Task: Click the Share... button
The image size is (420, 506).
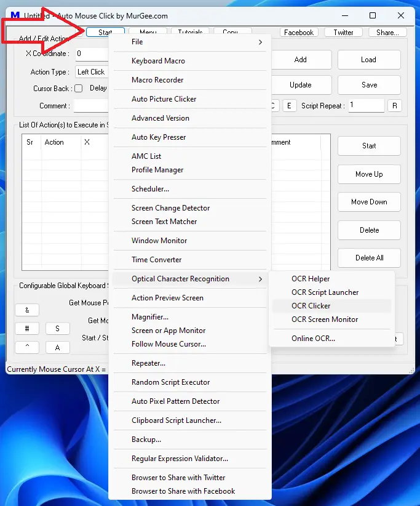Action: tap(387, 32)
